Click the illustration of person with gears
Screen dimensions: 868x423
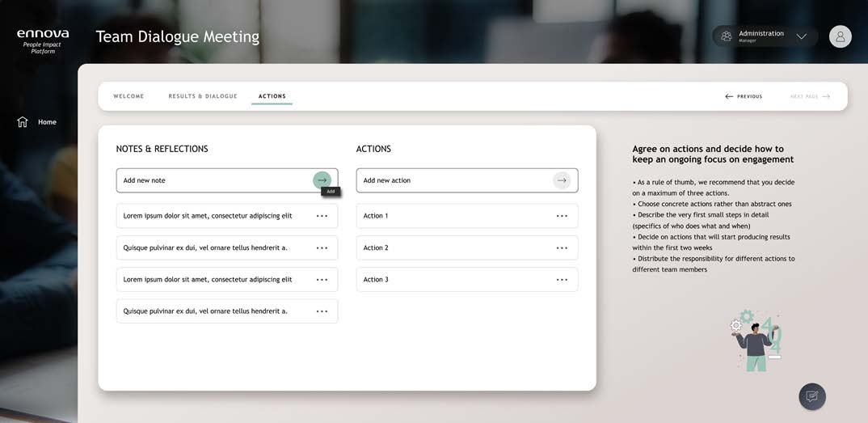point(757,340)
